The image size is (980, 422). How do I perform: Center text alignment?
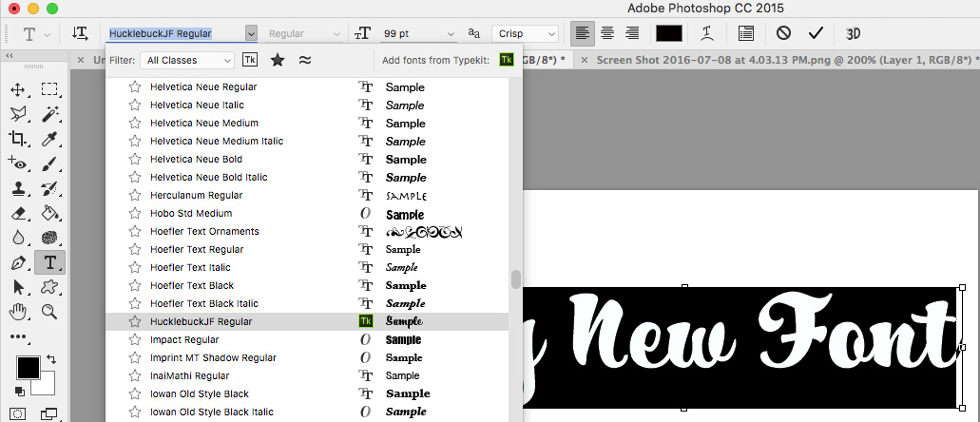[x=606, y=33]
